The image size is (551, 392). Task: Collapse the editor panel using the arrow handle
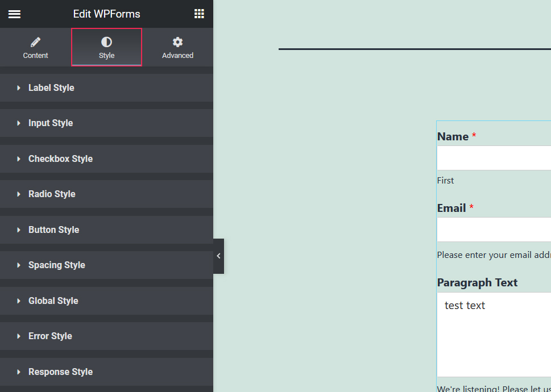pos(218,256)
